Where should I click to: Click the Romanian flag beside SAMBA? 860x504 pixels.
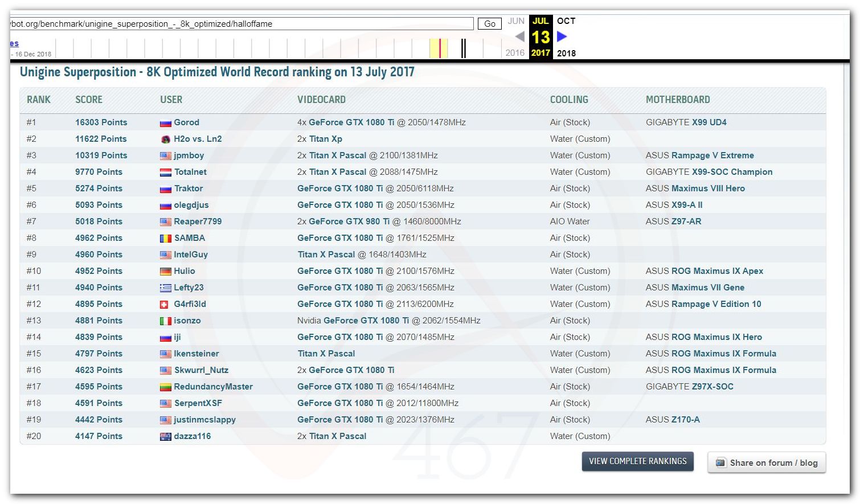(166, 239)
